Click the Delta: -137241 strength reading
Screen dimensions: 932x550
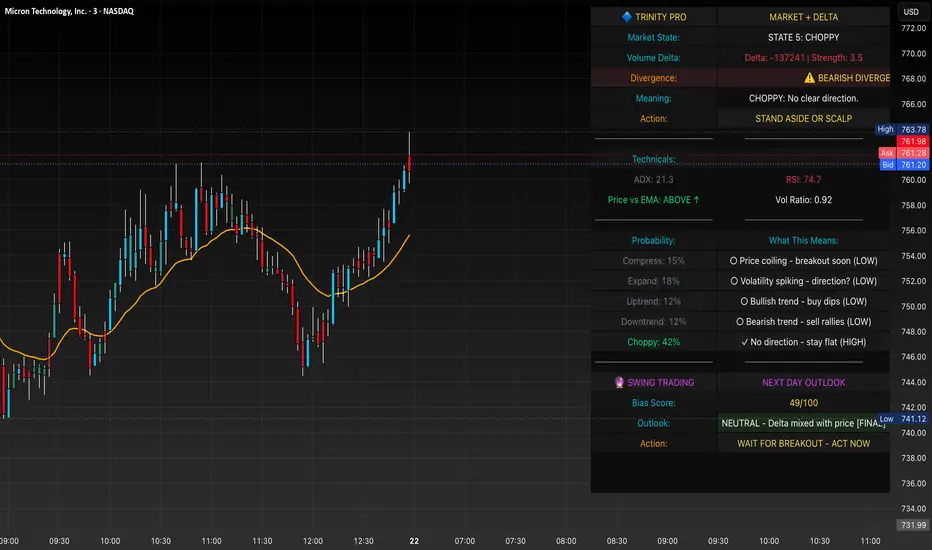tap(803, 58)
